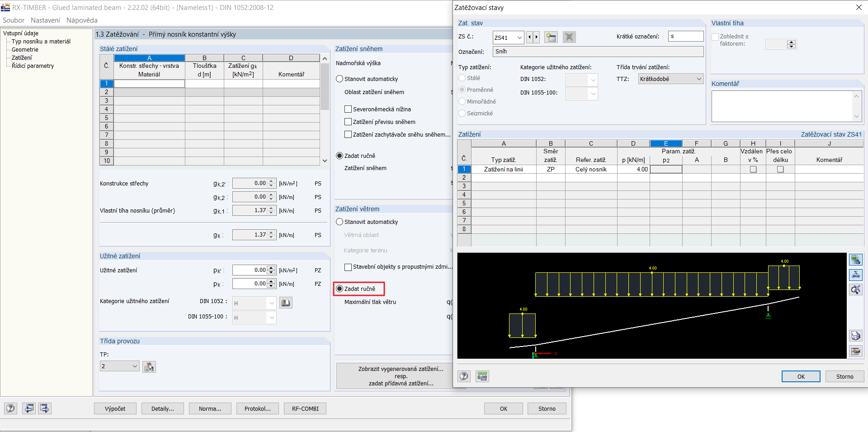Select 'Řídicí parametry' in the navigation tree
868x432 pixels.
coord(33,66)
